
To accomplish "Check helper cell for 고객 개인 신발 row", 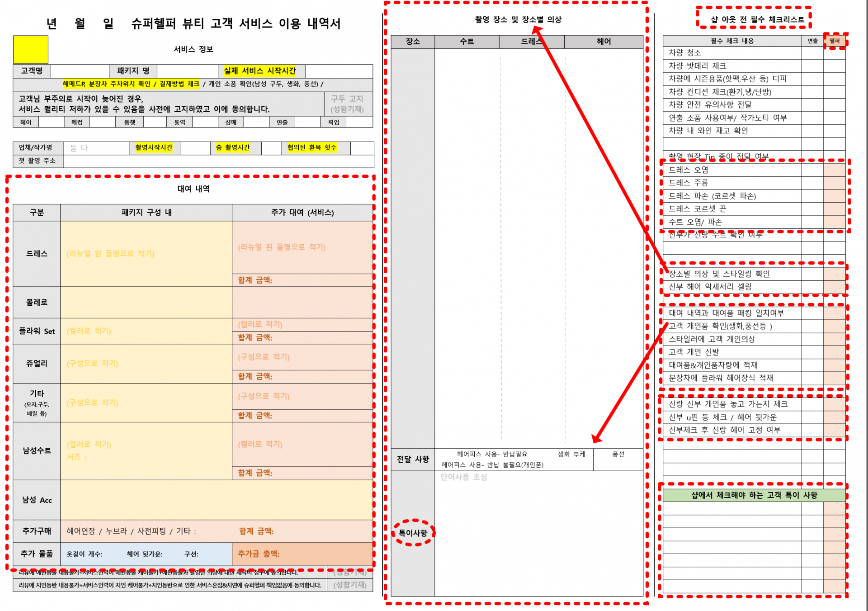I will (834, 352).
